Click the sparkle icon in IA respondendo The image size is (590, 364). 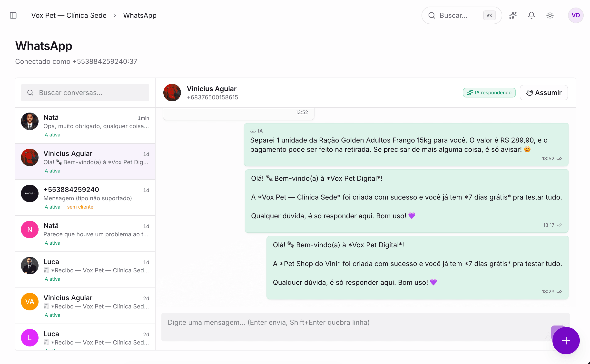[470, 93]
